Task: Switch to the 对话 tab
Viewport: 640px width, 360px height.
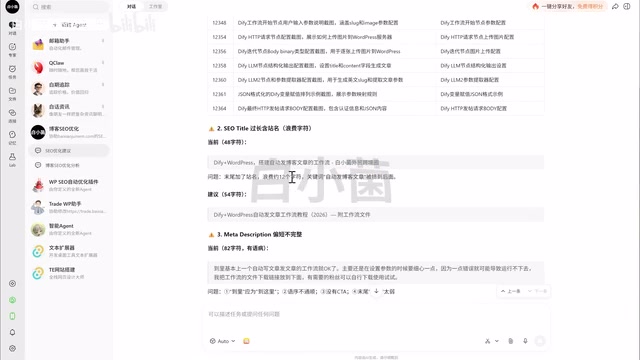Action: 131,7
